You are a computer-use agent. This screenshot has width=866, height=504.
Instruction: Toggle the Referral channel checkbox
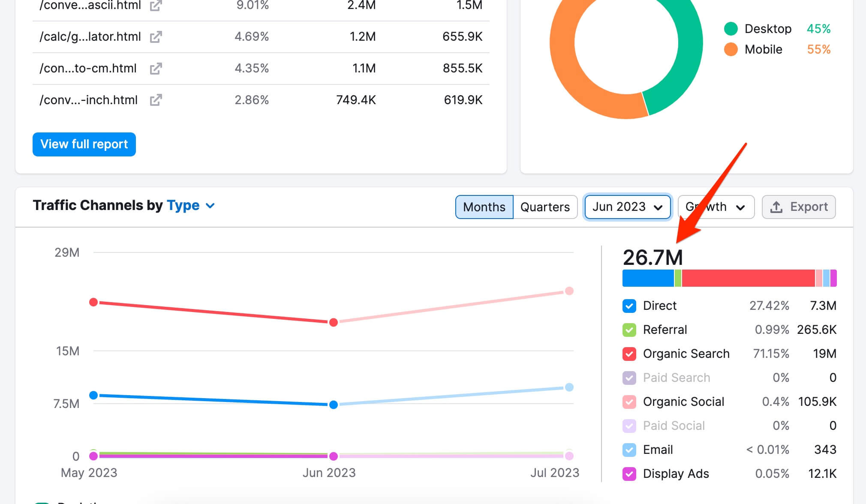pos(629,330)
